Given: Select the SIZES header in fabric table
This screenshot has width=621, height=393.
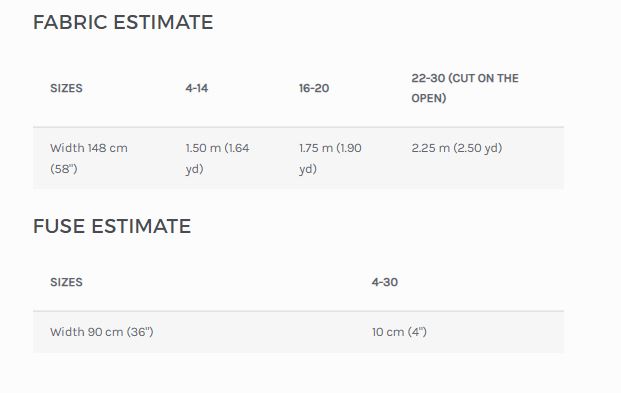Looking at the screenshot, I should [67, 88].
